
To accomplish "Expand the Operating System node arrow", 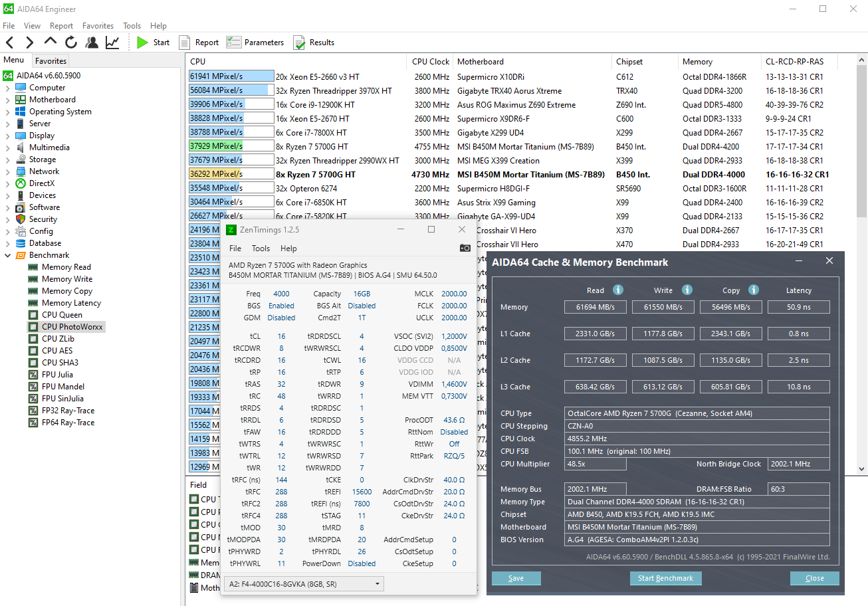I will point(7,112).
